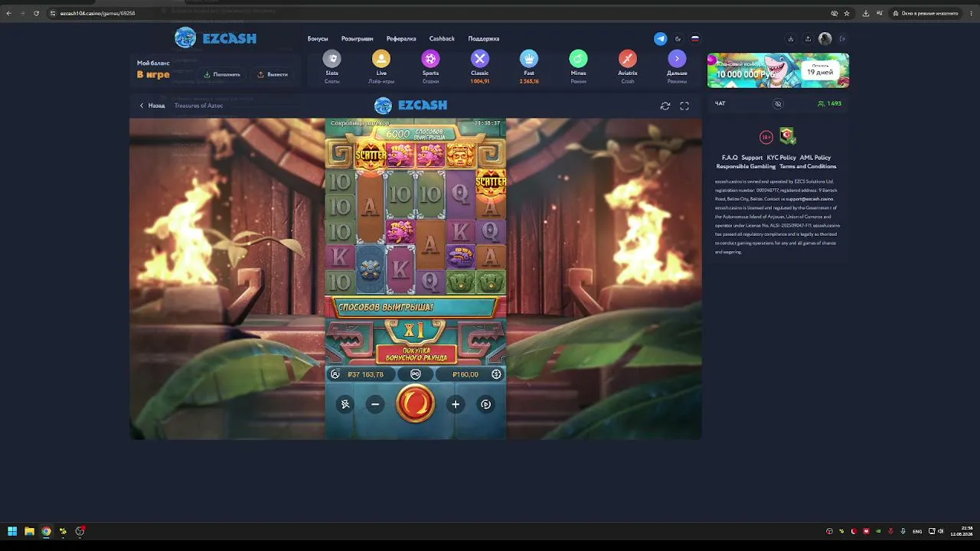The image size is (980, 551).
Task: Open the Terms and Conditions link
Action: [808, 166]
